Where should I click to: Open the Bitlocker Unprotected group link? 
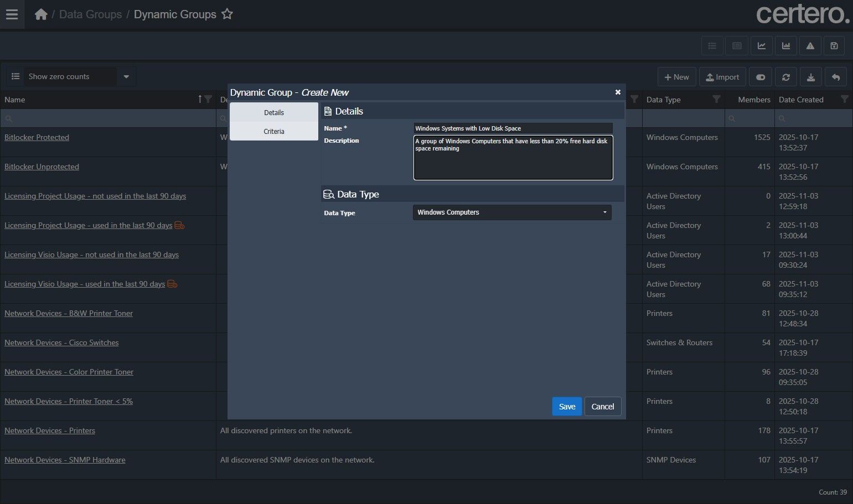click(42, 167)
